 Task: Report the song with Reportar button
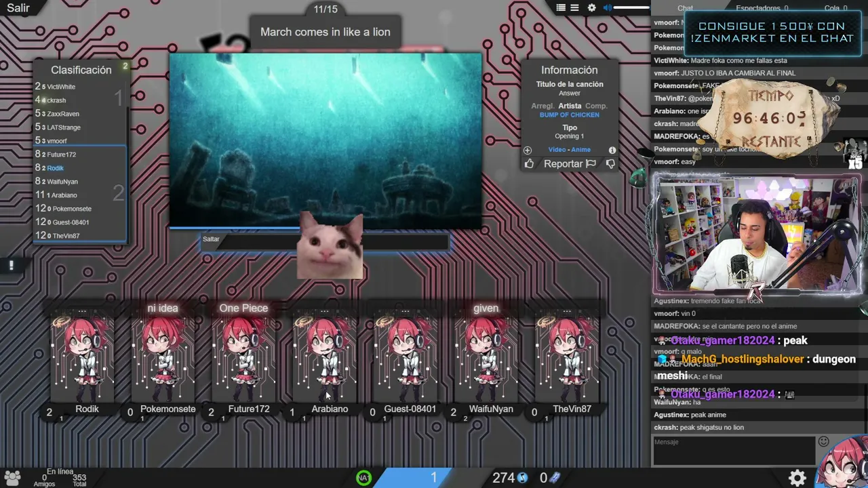(x=570, y=163)
